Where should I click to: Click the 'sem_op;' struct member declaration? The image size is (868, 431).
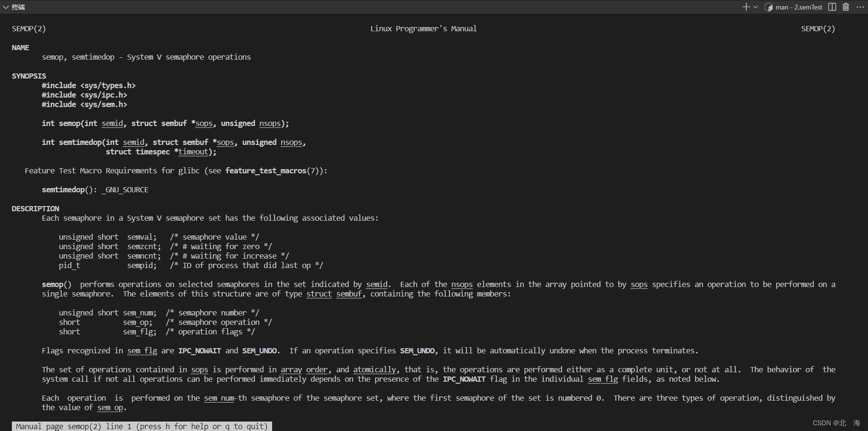[x=137, y=323]
